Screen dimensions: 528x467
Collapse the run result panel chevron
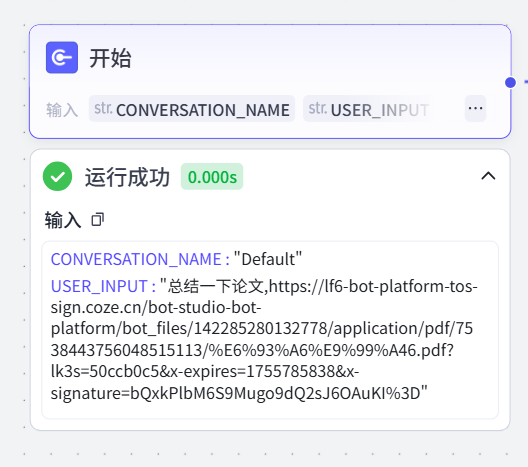488,176
